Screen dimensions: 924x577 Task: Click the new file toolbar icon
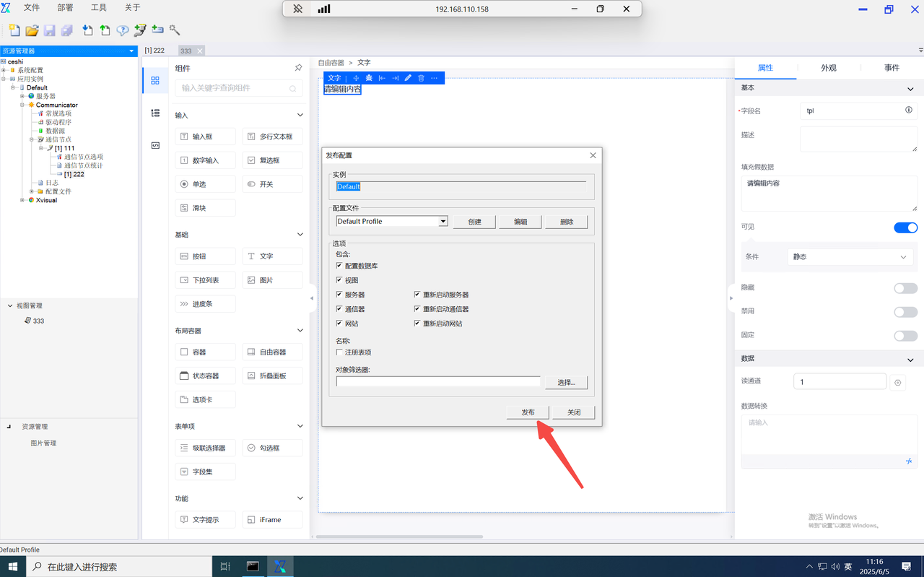pos(14,30)
